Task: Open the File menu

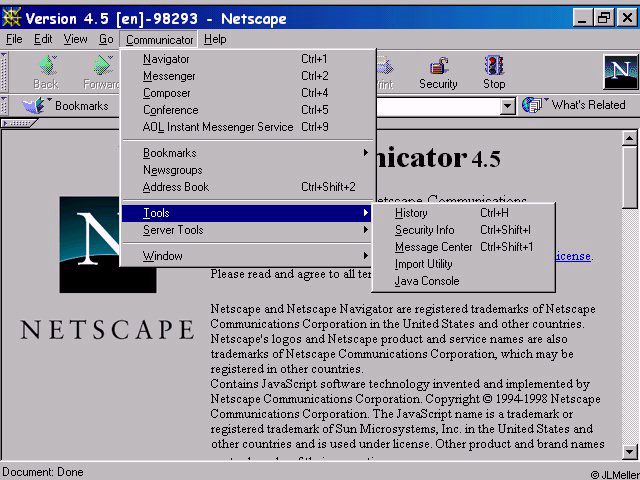Action: 14,39
